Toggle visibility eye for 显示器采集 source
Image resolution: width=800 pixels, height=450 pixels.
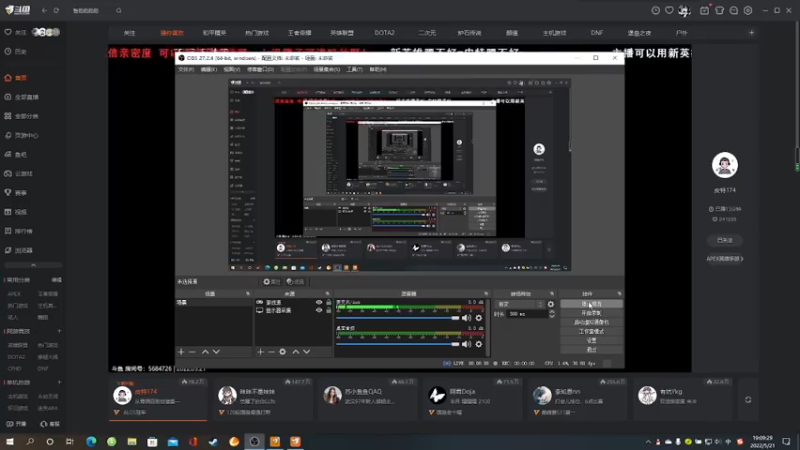[319, 310]
